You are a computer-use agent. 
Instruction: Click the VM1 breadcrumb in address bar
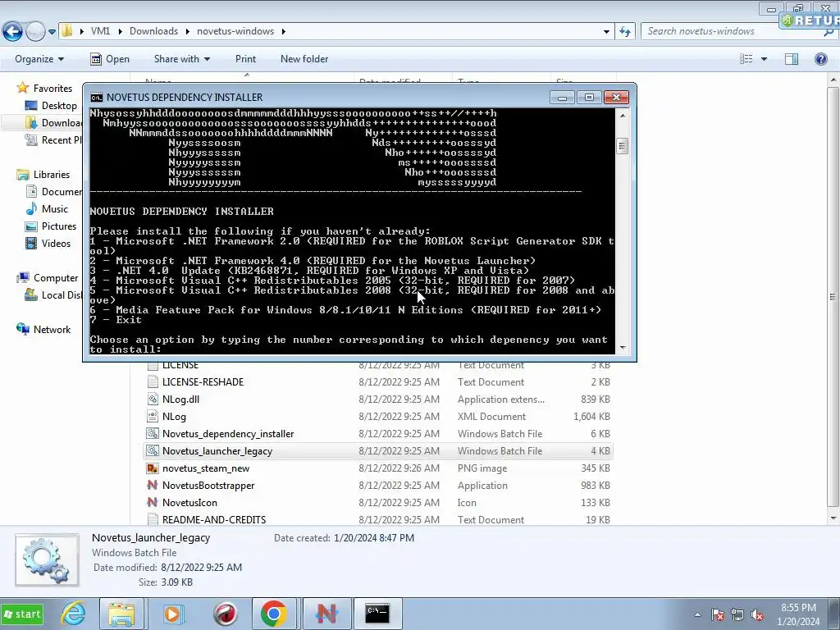pos(100,31)
